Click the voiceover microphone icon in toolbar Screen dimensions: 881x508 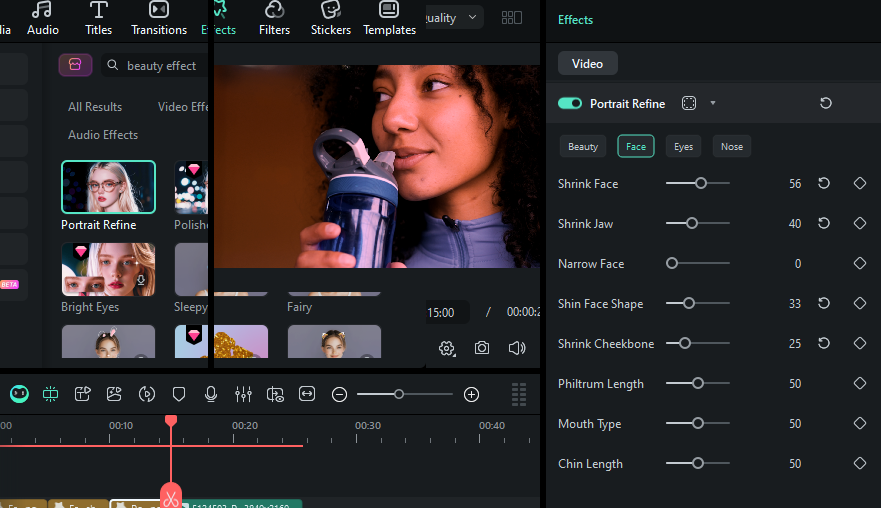point(211,394)
